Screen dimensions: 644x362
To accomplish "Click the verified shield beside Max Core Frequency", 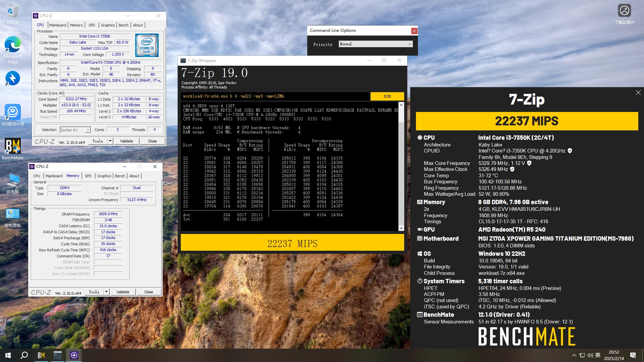I will [x=529, y=163].
